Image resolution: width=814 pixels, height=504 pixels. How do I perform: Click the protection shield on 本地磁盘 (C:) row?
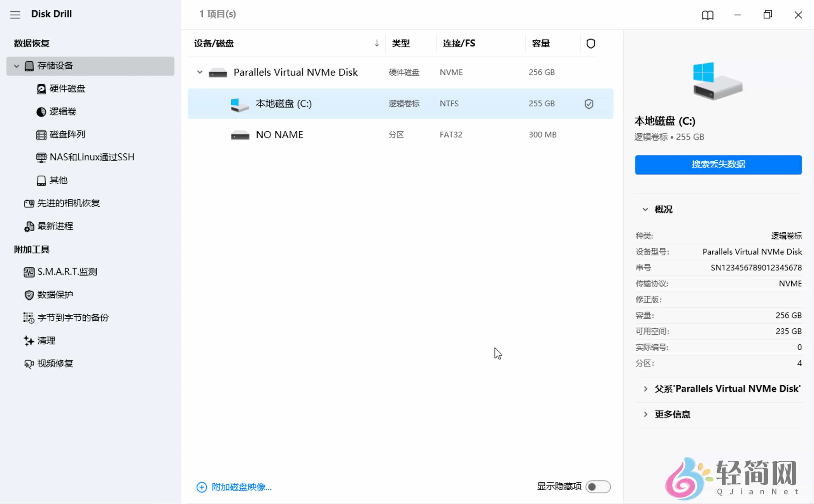coord(589,104)
